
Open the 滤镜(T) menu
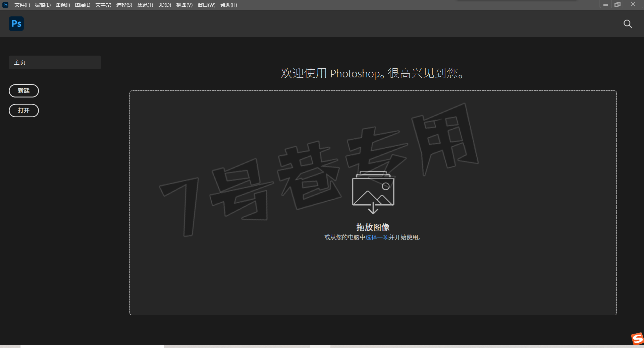(x=145, y=5)
